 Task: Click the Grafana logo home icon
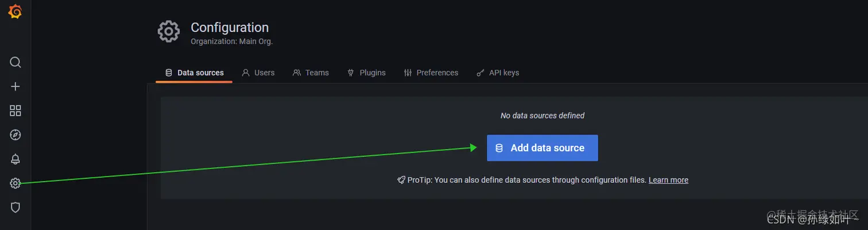click(15, 11)
